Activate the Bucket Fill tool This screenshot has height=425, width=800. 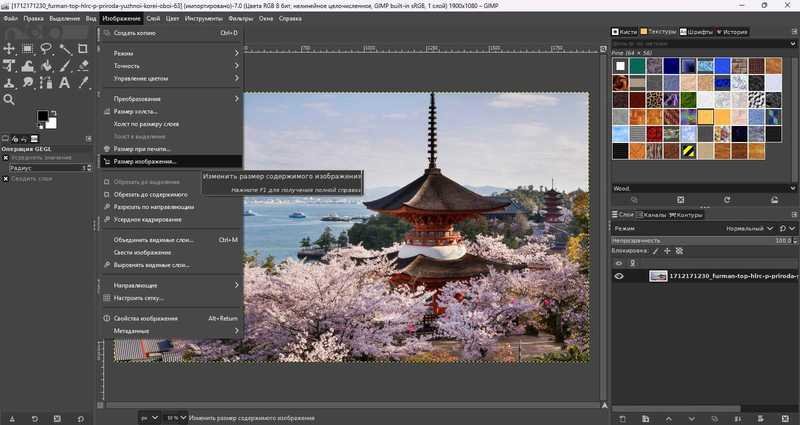[x=46, y=66]
